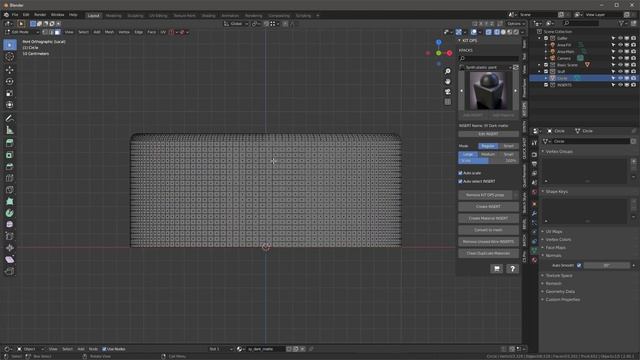The image size is (640, 360).
Task: Refresh KPACKS icon next to pack dropdown
Action: [x=516, y=67]
